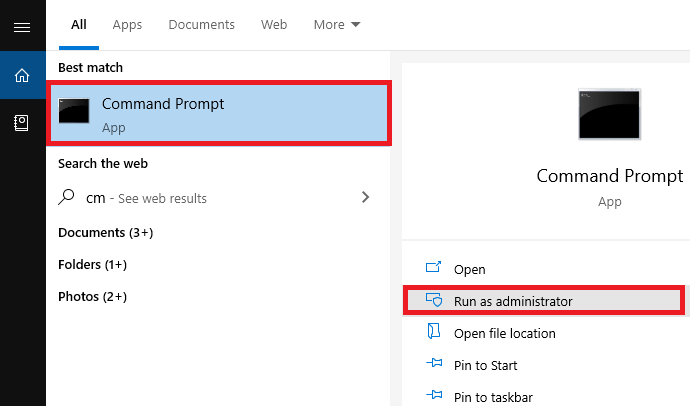
Task: Click the Pin to Start pin icon
Action: pos(434,363)
